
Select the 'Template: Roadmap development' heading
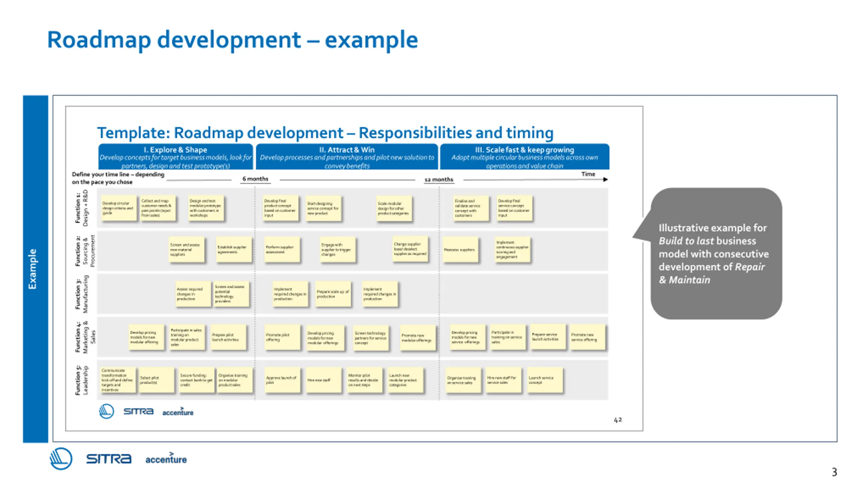click(x=325, y=133)
